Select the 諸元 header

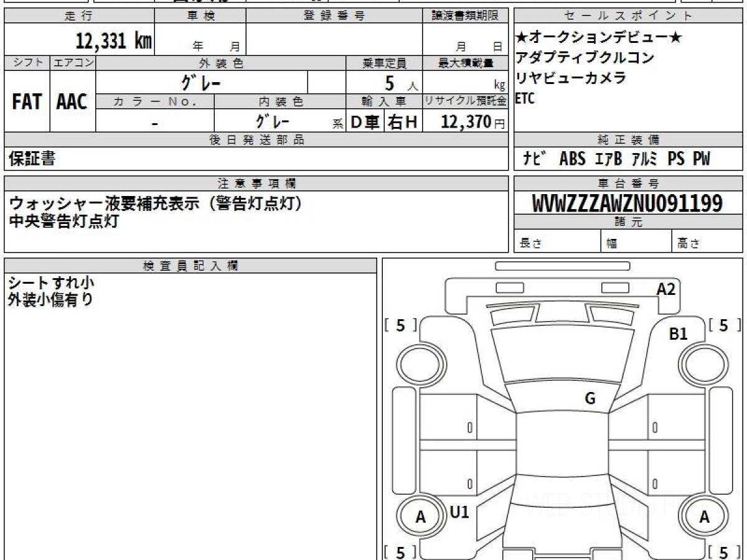(x=629, y=222)
